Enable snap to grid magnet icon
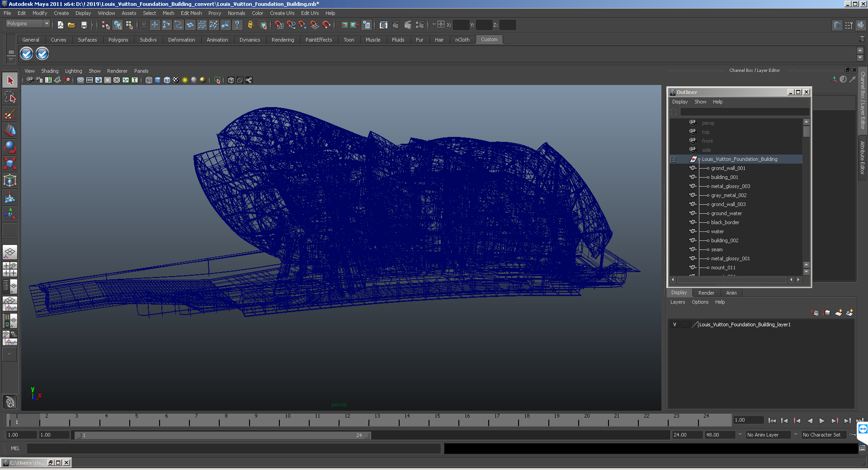The width and height of the screenshot is (868, 470). pyautogui.click(x=279, y=25)
